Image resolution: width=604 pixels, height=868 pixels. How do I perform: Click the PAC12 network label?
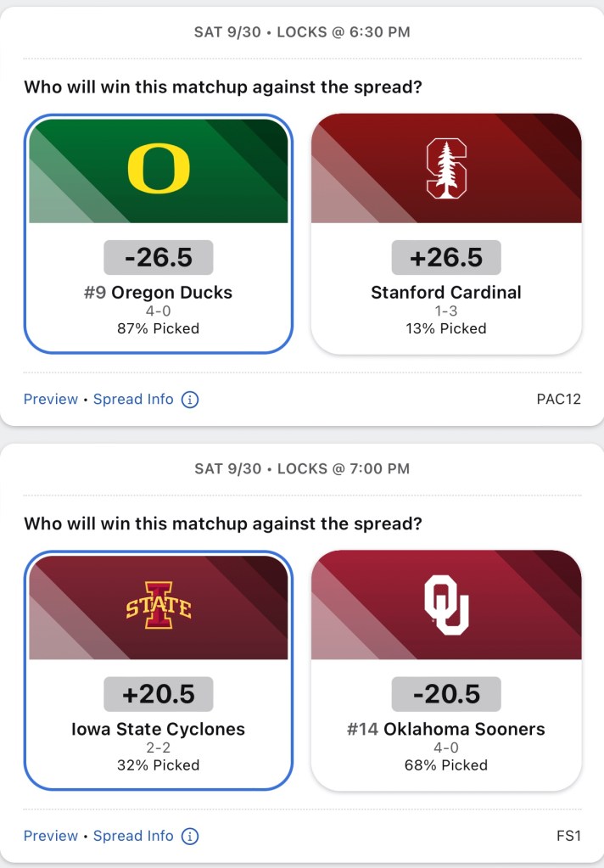pyautogui.click(x=559, y=399)
